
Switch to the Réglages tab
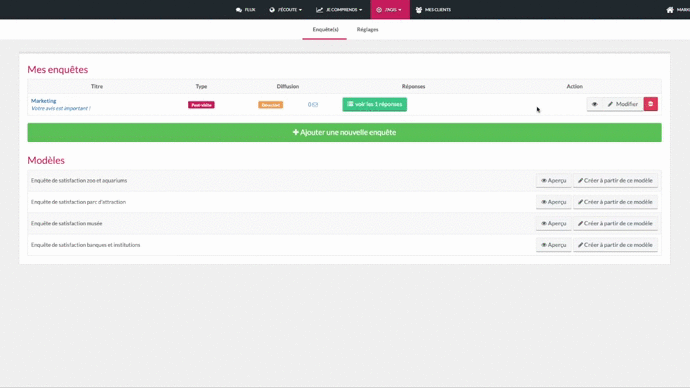coord(367,29)
